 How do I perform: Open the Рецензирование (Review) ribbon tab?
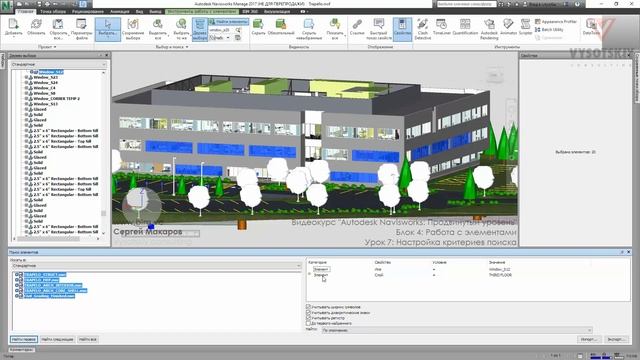pyautogui.click(x=87, y=11)
